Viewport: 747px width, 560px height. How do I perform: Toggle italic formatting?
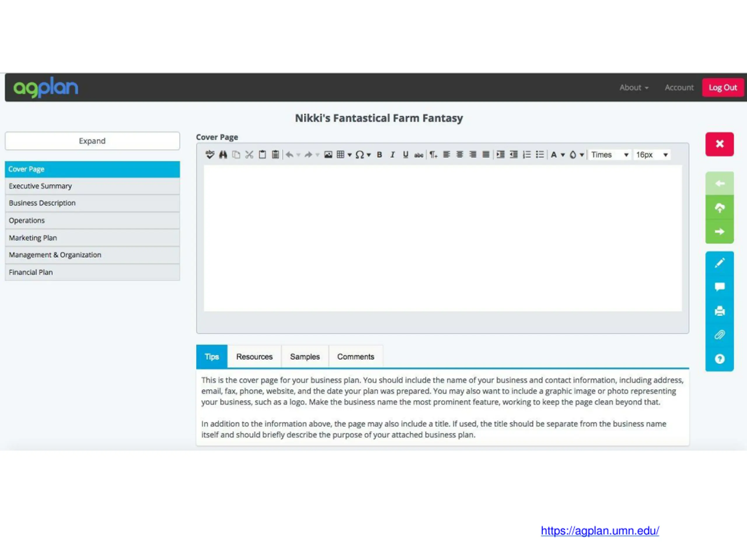point(392,155)
